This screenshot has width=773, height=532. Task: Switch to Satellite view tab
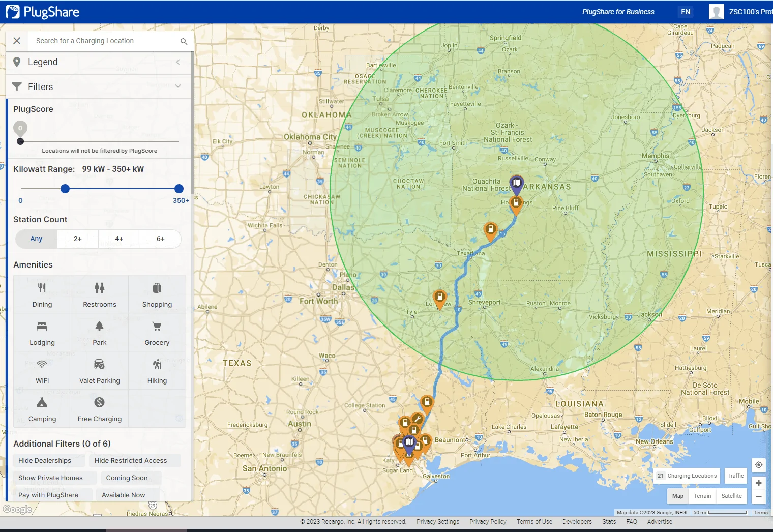click(731, 496)
